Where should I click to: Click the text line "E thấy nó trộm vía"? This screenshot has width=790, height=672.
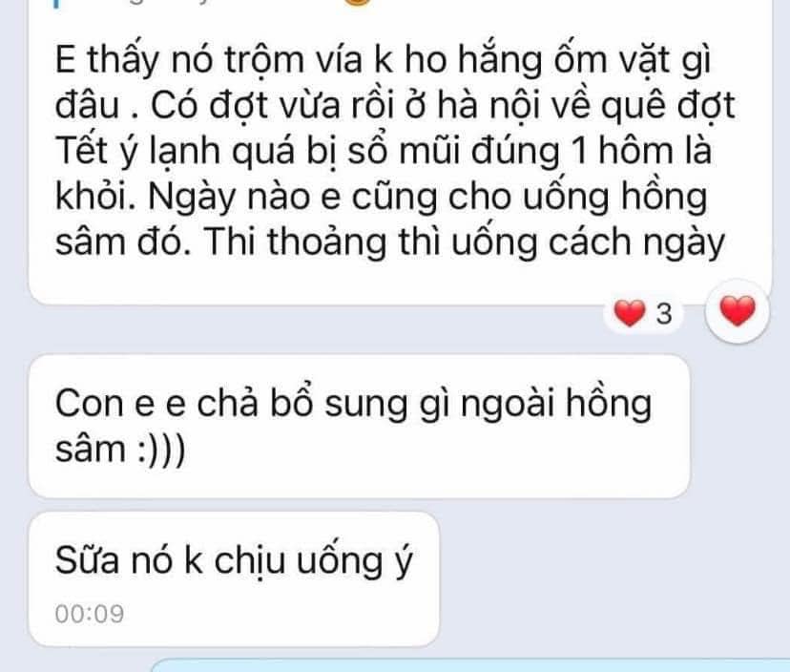[x=382, y=61]
